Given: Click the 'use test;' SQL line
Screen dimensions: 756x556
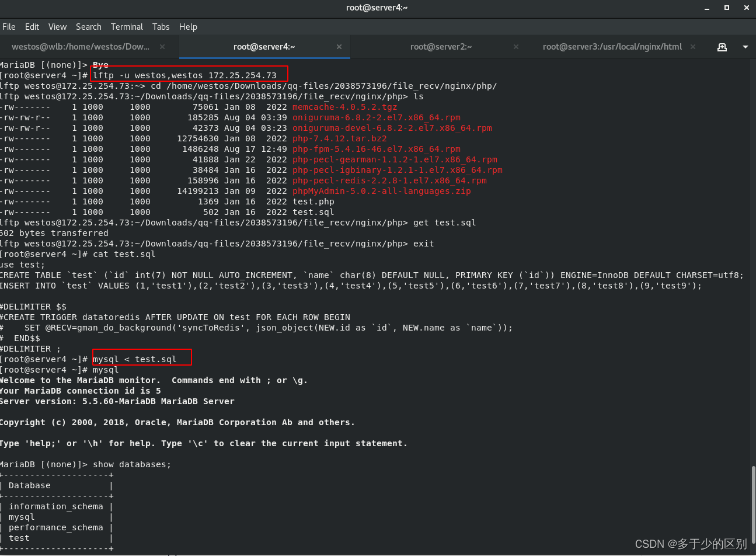Looking at the screenshot, I should [22, 265].
